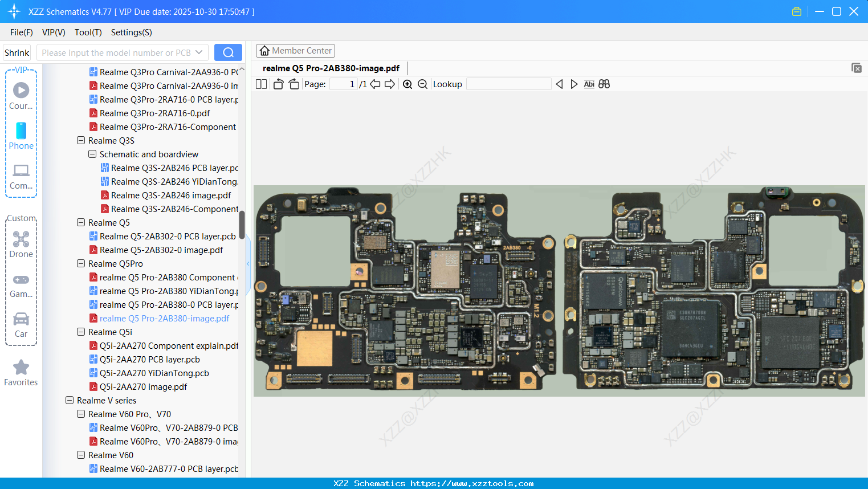Rotate page clockwise using toolbar icon
Image resolution: width=868 pixels, height=489 pixels.
coord(294,84)
